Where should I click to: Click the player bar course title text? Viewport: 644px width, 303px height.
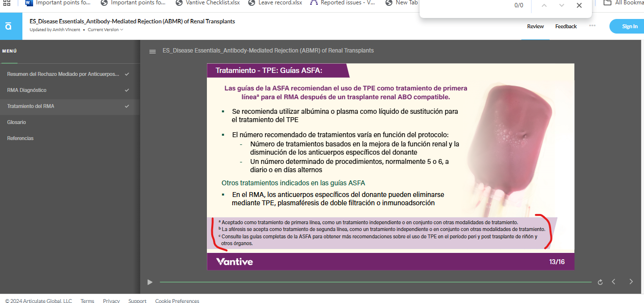(x=268, y=51)
